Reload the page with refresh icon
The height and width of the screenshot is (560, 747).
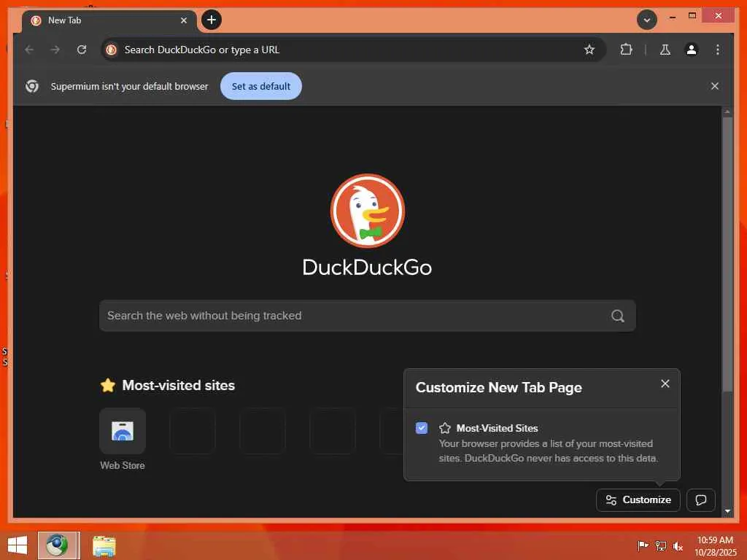(82, 50)
